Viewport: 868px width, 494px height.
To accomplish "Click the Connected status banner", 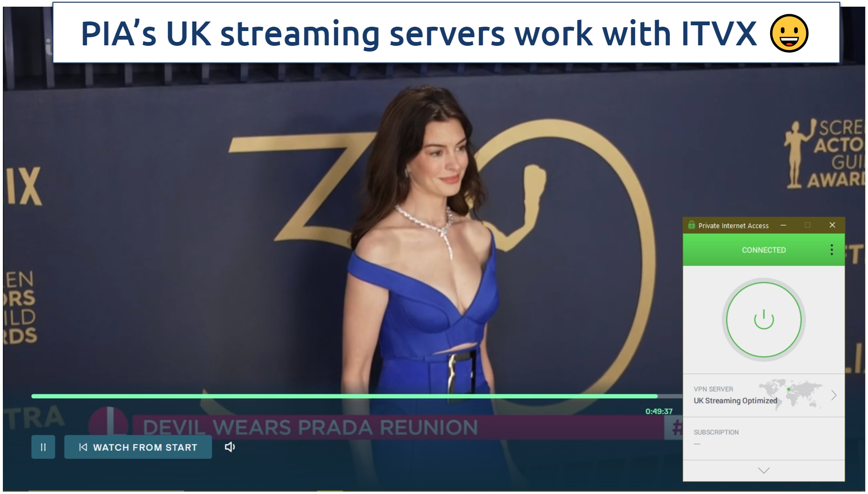I will coord(763,250).
